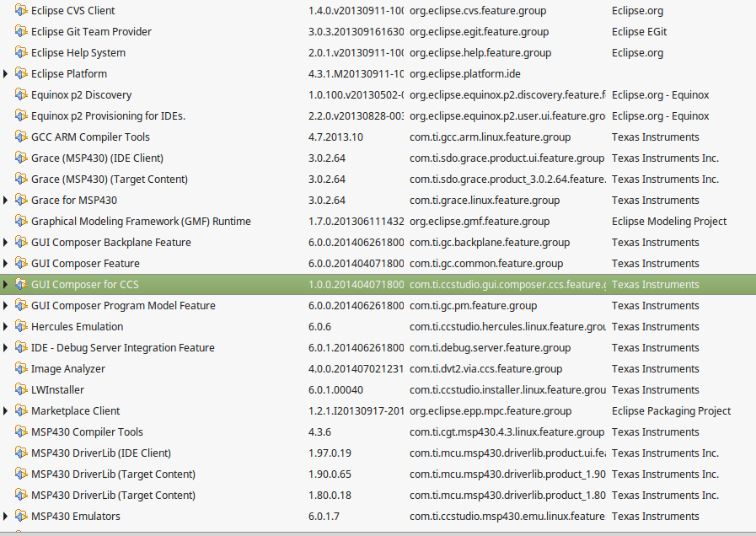Viewport: 756px width, 536px height.
Task: Click the org.eclipse.gmf.feature.group identifier
Action: (x=480, y=222)
